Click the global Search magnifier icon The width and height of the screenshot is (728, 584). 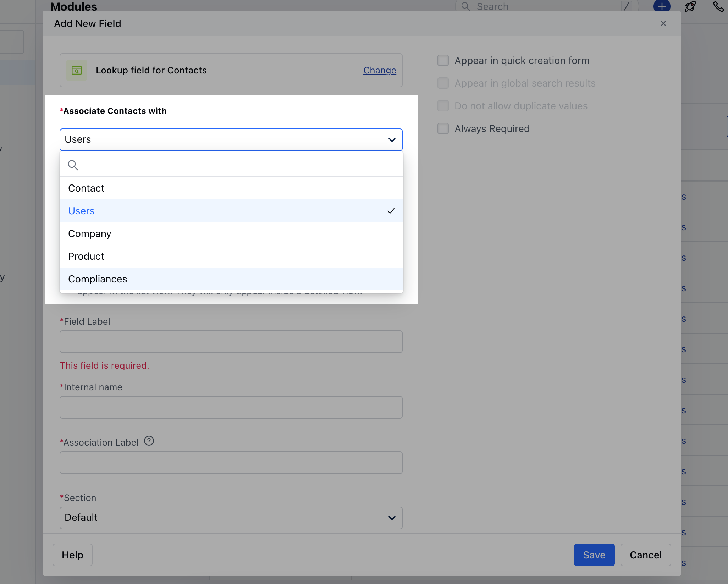point(465,6)
